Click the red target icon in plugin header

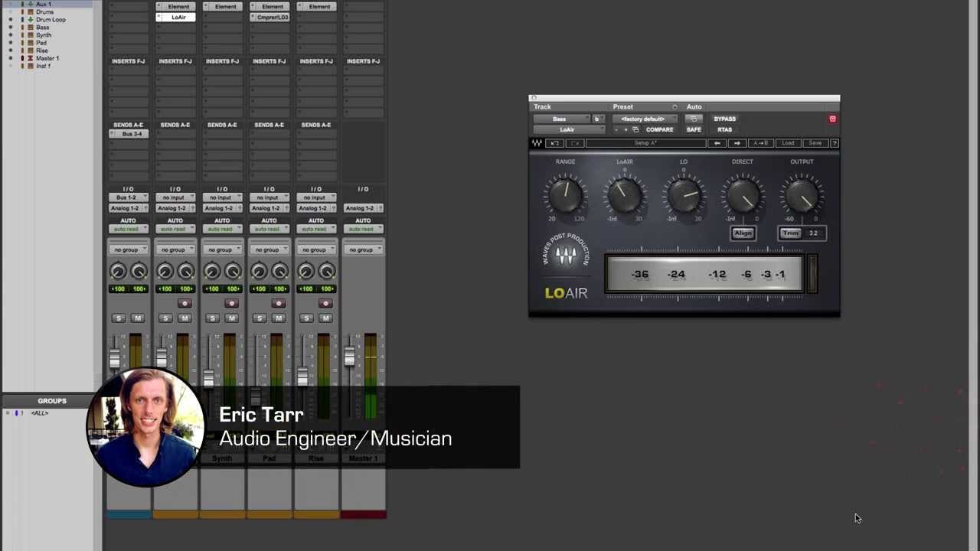pos(832,119)
